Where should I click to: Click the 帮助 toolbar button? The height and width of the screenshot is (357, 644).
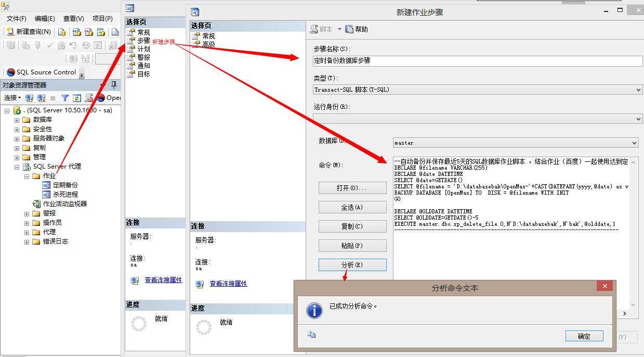point(357,29)
